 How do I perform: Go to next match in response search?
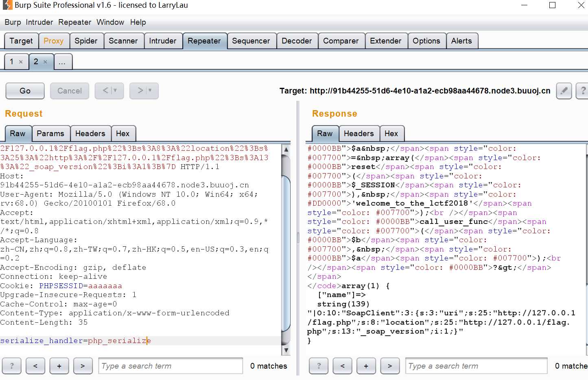pos(390,366)
